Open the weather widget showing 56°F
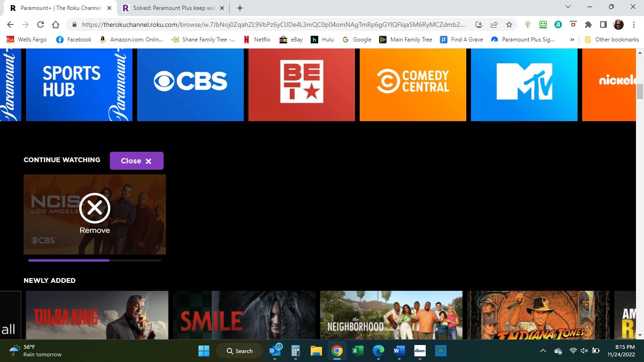Viewport: 644px width, 362px height. [35, 351]
